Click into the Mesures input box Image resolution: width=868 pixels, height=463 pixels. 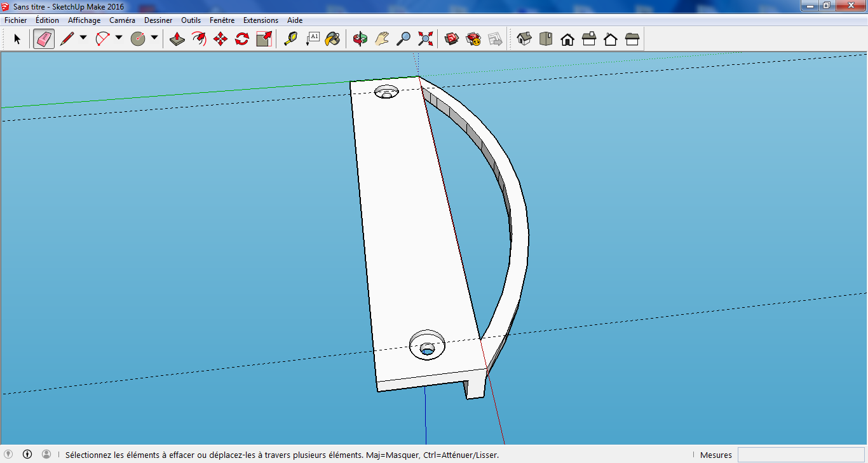tap(801, 455)
